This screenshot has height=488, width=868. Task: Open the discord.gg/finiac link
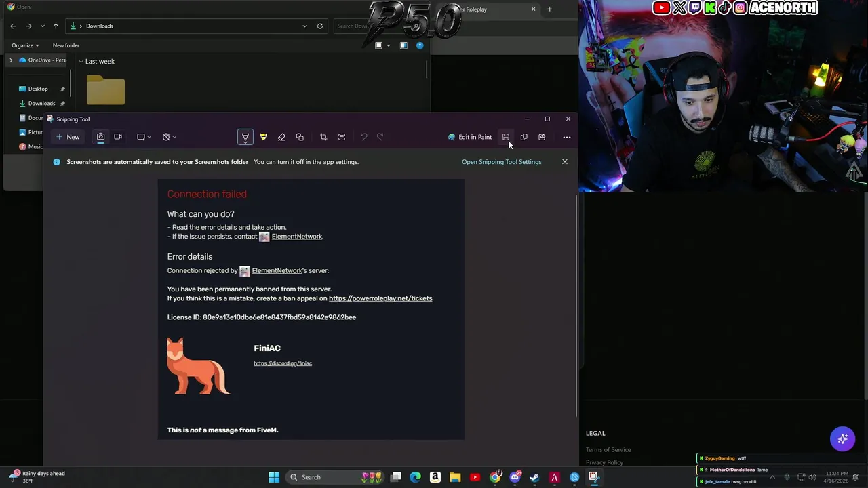click(283, 363)
